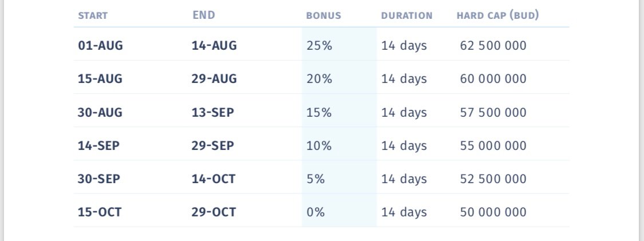Click the 20% bonus cell

point(319,79)
